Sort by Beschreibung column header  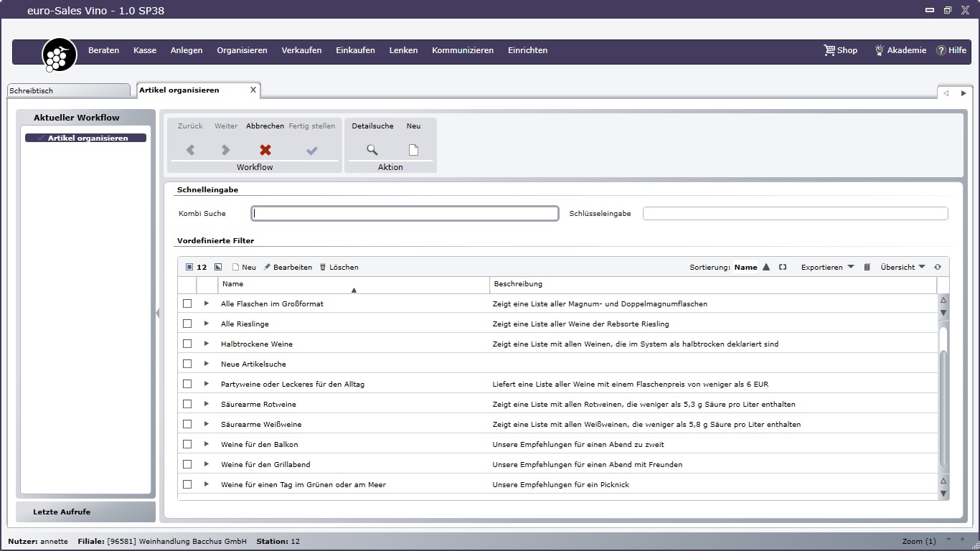[714, 285]
